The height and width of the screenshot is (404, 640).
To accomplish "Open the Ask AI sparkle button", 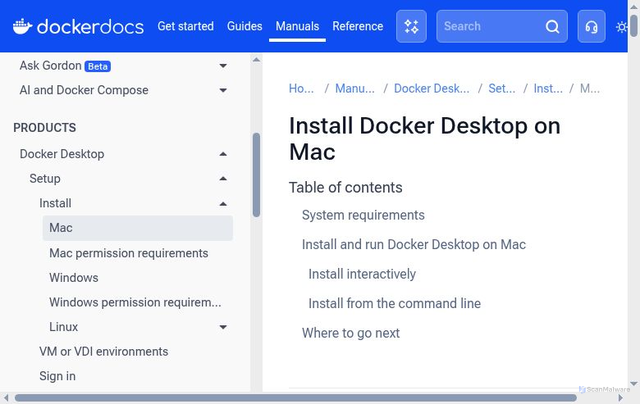I will pyautogui.click(x=411, y=27).
